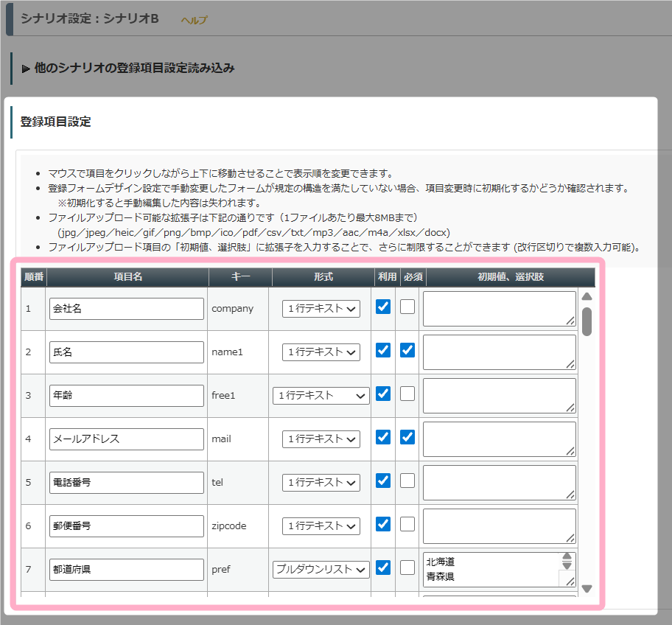Viewport: 672px width, 625px height.
Task: Click 初期値 textarea for 氏名 row
Action: tap(500, 352)
